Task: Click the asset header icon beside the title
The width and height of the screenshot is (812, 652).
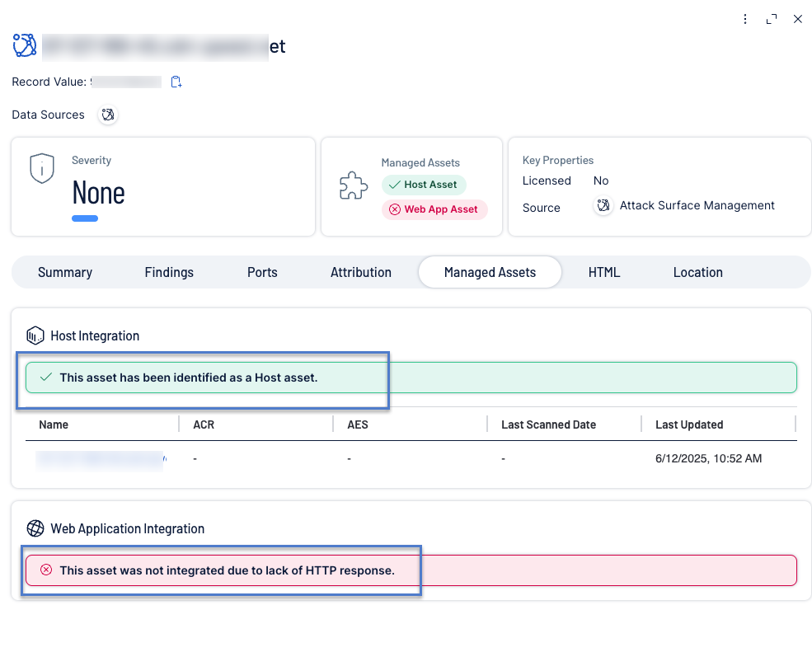Action: click(25, 45)
